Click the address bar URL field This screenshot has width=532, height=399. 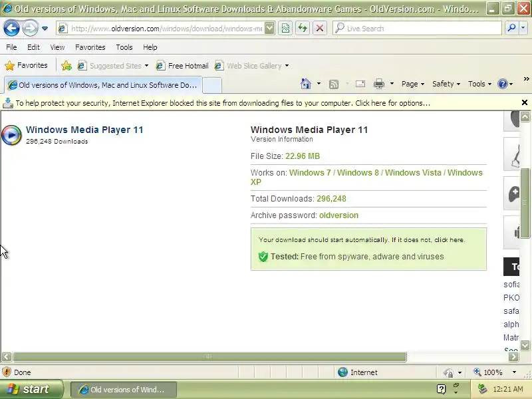click(x=161, y=29)
